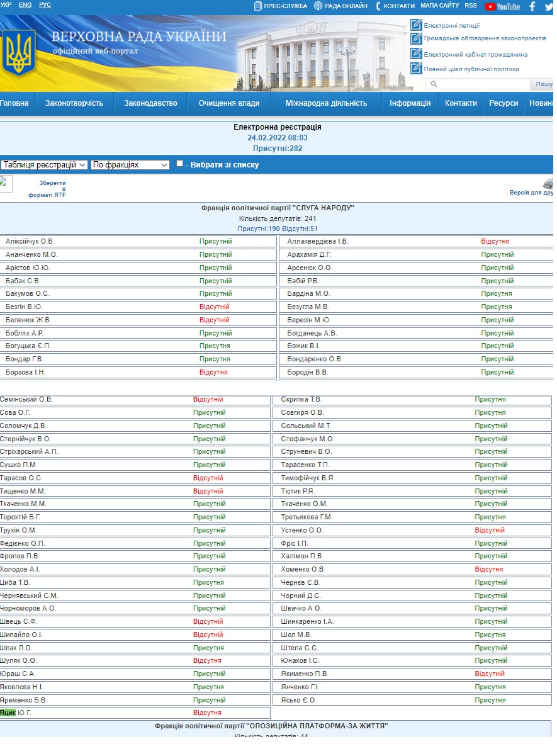Open the YouTube channel icon
557x756 pixels.
coord(502,6)
